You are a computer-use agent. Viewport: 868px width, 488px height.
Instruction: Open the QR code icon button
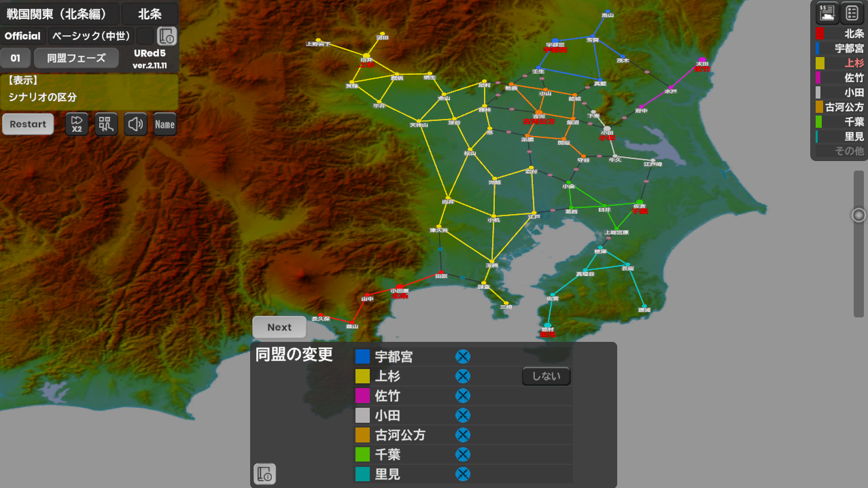point(106,124)
